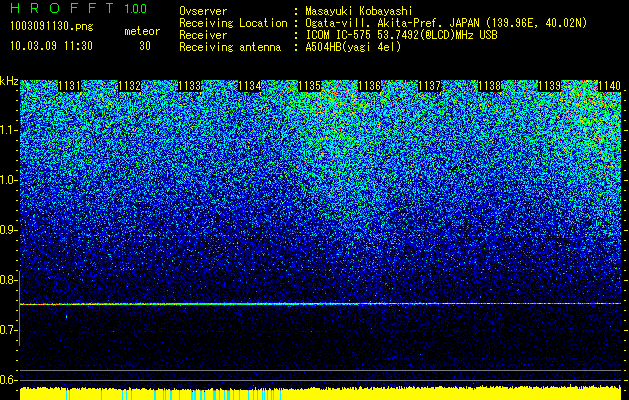Click the kHz axis unit label
This screenshot has width=629, height=400.
(x=9, y=81)
